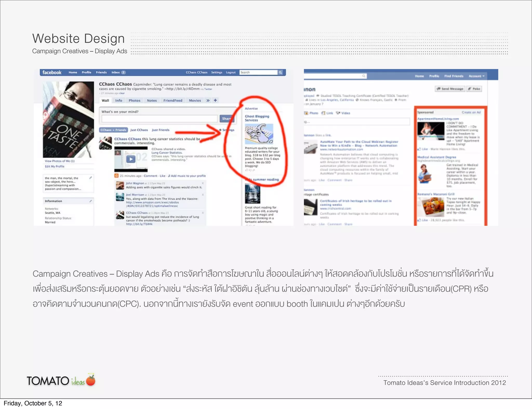Click the Share button
The width and height of the screenshot is (532, 409).
[227, 119]
